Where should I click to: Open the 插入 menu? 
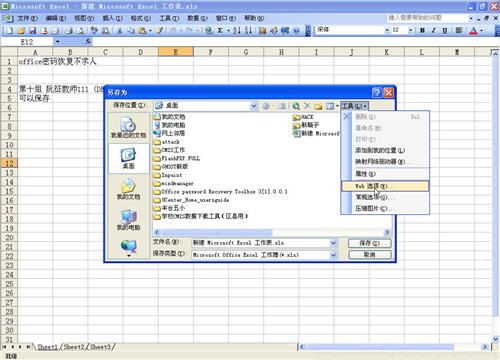pyautogui.click(x=112, y=18)
